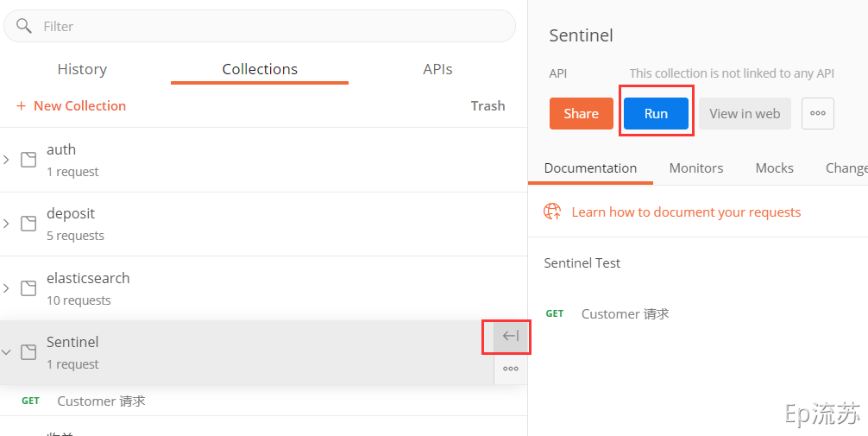Open the Monitors tab
Viewport: 868px width, 436px height.
(695, 167)
